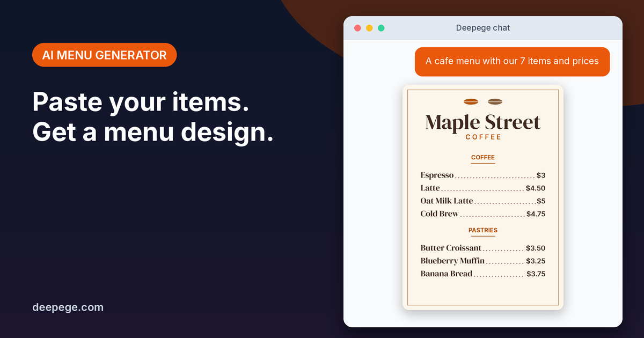Click the 'A cafe menu with our 7 items' message bubble

[512, 62]
